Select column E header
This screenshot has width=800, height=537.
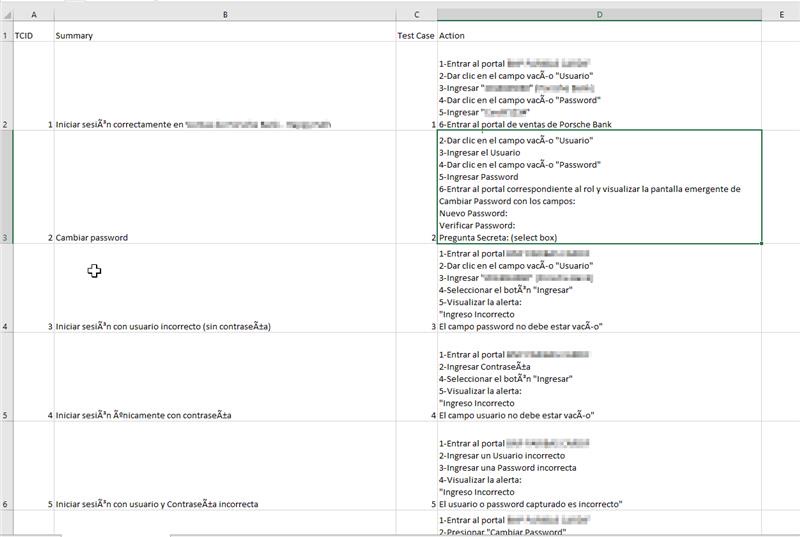[x=781, y=15]
